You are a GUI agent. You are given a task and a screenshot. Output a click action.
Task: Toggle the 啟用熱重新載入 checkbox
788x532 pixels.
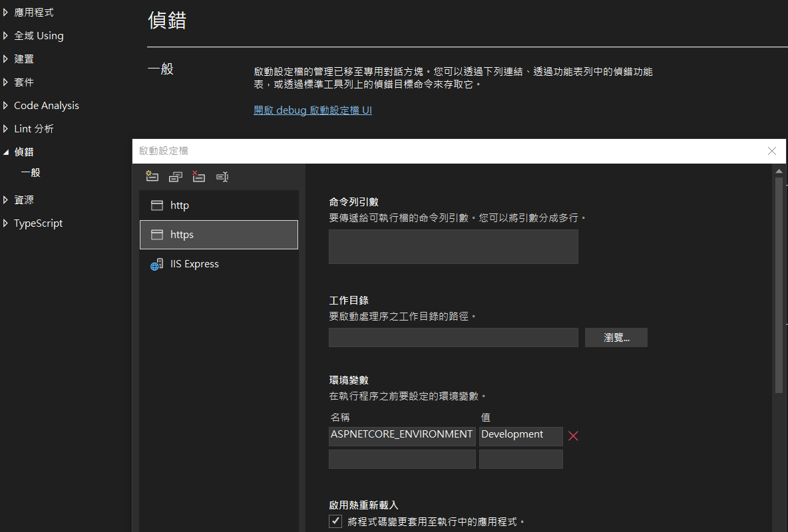point(336,521)
